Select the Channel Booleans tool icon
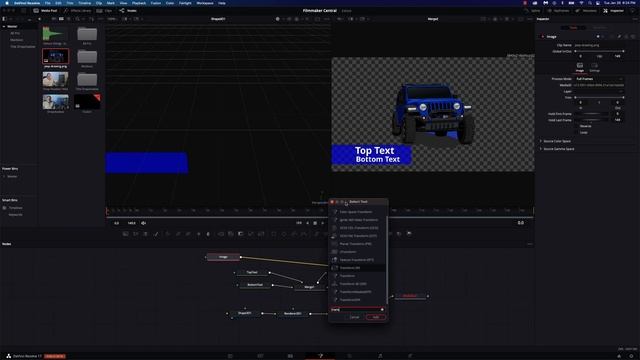The image size is (640, 360). pos(231,234)
